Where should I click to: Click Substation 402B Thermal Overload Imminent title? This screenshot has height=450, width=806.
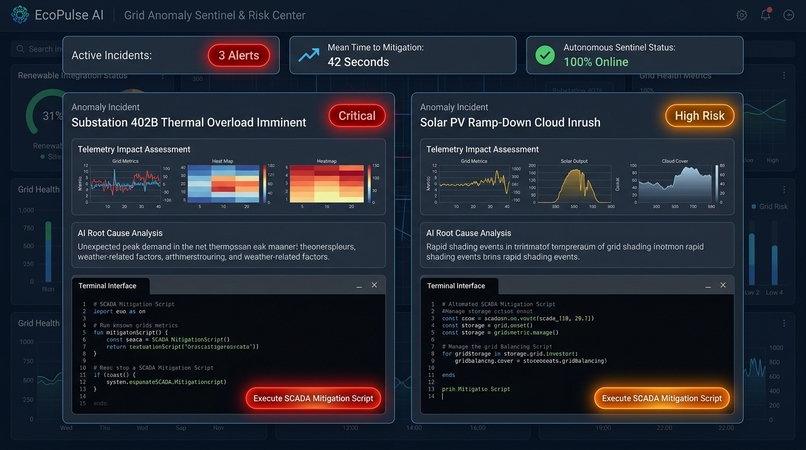[189, 122]
